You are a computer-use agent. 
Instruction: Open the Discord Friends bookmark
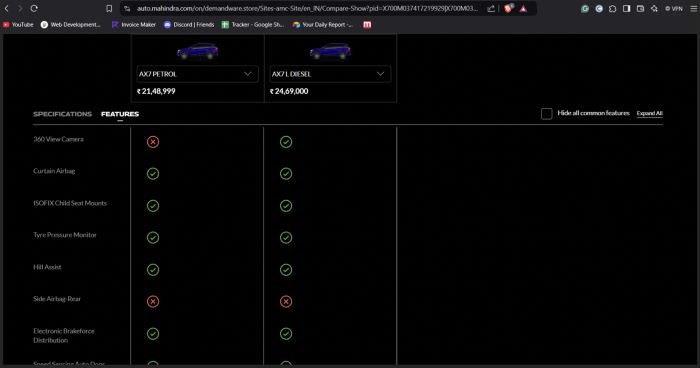(189, 25)
